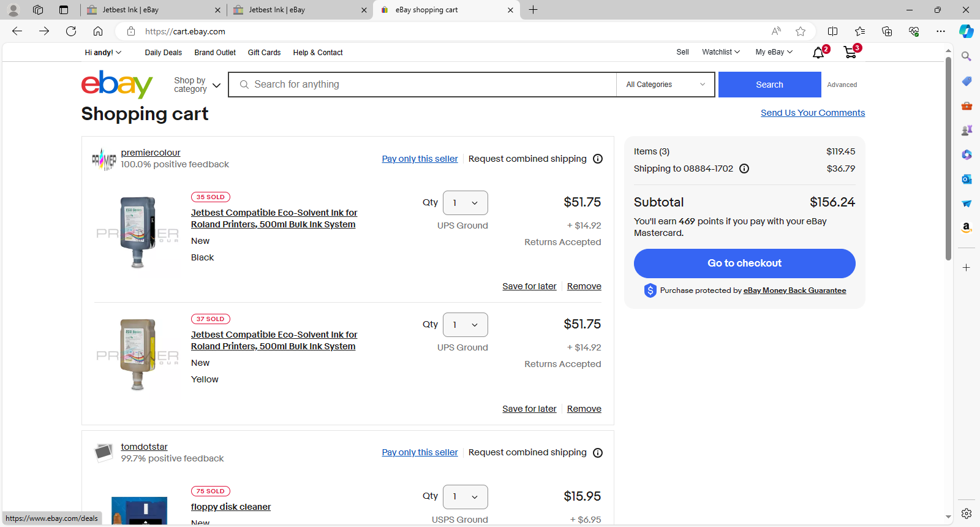Viewport: 980px width, 527px height.
Task: Expand Watchlist dropdown
Action: [x=721, y=52]
